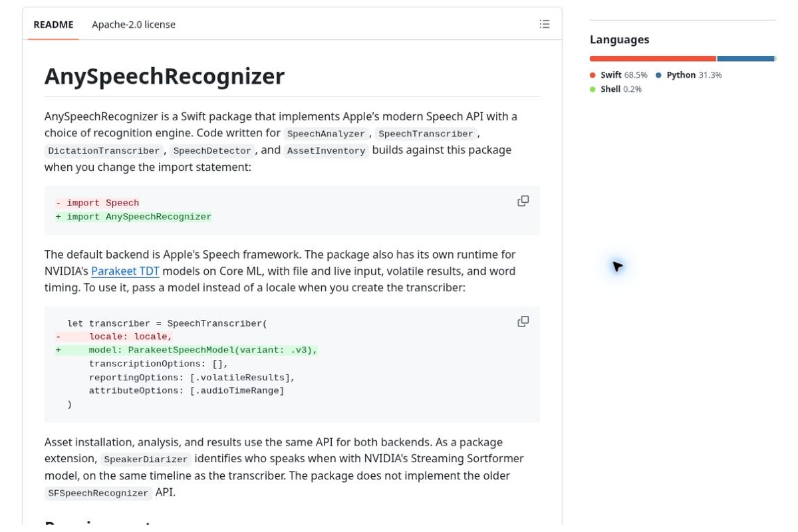Viewport: 798px width, 532px height.
Task: Copy the import Speech diff code block
Action: click(x=523, y=201)
